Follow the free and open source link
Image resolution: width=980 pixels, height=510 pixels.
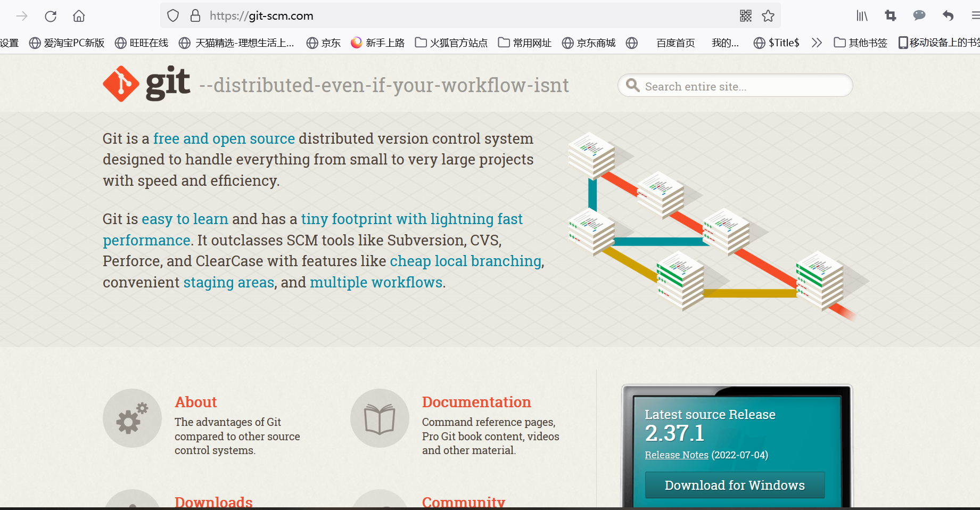pyautogui.click(x=224, y=138)
